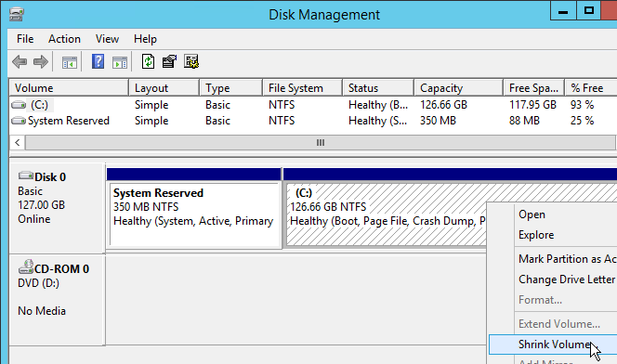Sort by the Capacity column header

click(458, 88)
